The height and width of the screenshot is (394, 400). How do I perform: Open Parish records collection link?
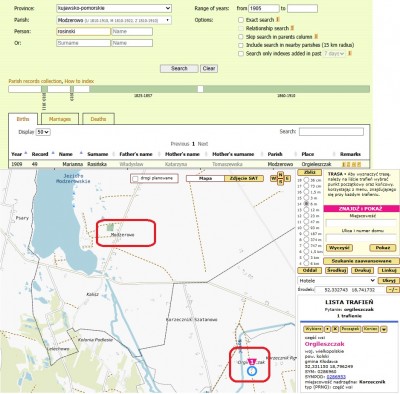click(35, 81)
